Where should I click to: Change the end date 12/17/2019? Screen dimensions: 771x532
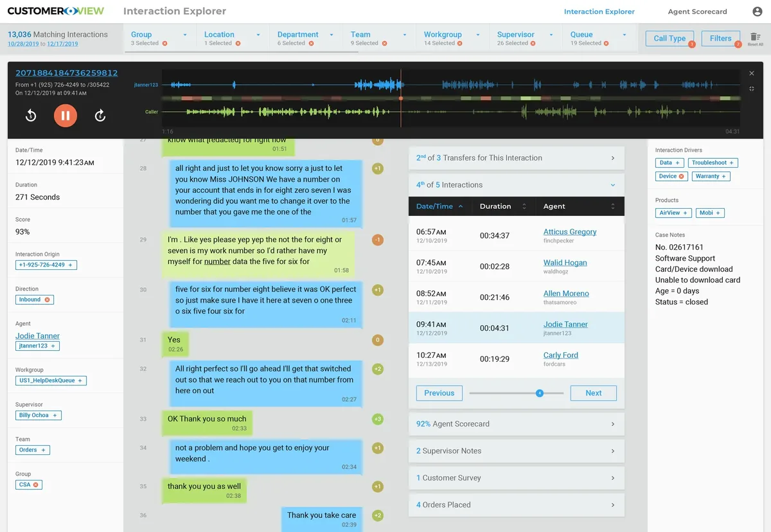[62, 44]
